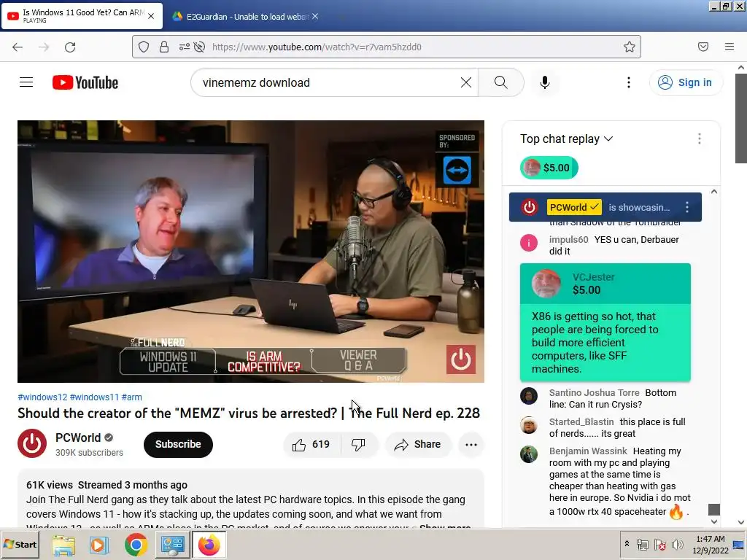This screenshot has width=747, height=560.
Task: Go back with the browser back arrow
Action: point(18,47)
